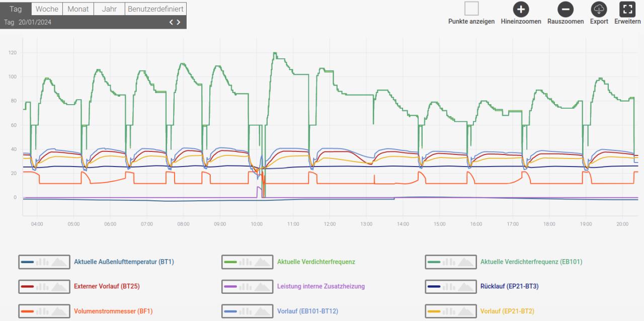
Task: Zoom in with the Hineinzoomen plus icon
Action: (521, 9)
